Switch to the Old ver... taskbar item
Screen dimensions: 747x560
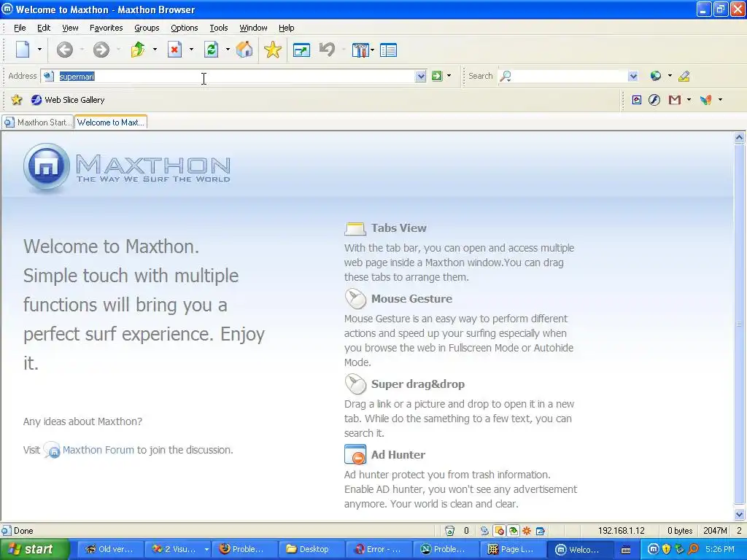click(x=111, y=549)
